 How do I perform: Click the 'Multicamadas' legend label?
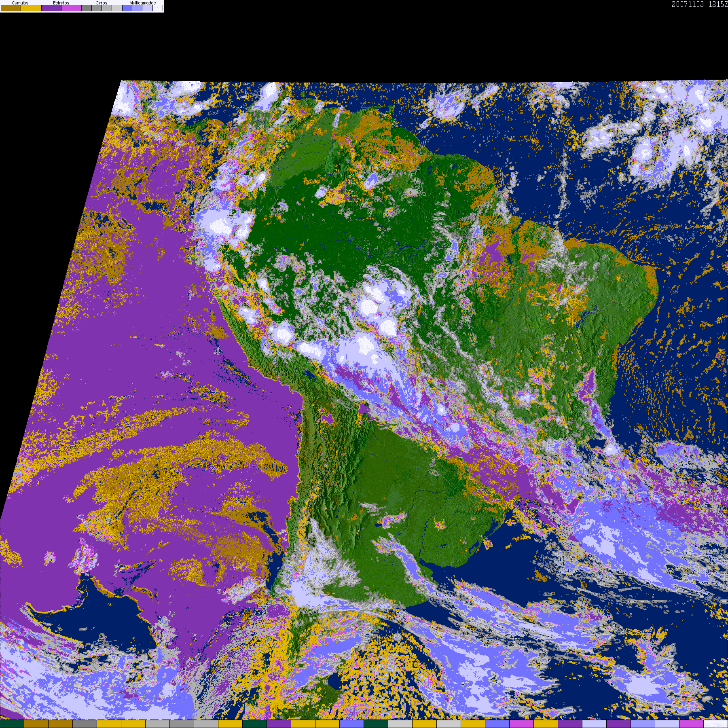[143, 3]
